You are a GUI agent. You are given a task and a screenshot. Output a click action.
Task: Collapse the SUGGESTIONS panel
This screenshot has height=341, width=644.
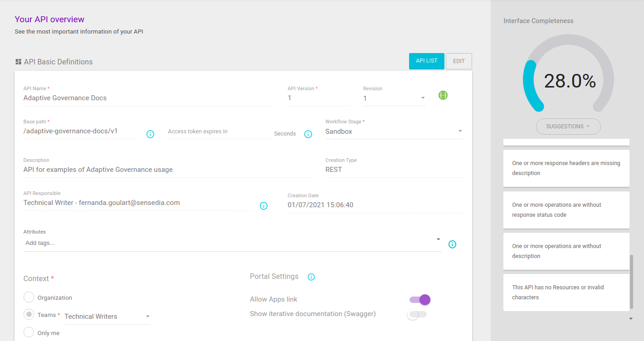point(568,127)
